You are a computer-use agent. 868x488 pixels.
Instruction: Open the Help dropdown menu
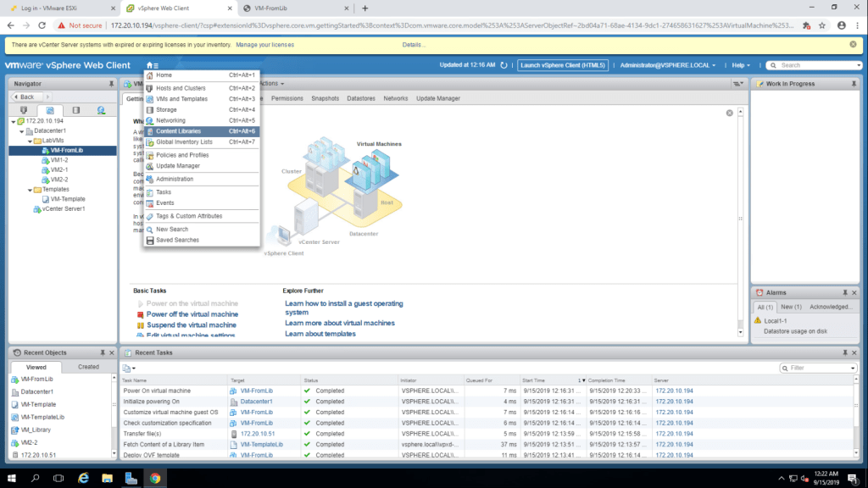[742, 65]
